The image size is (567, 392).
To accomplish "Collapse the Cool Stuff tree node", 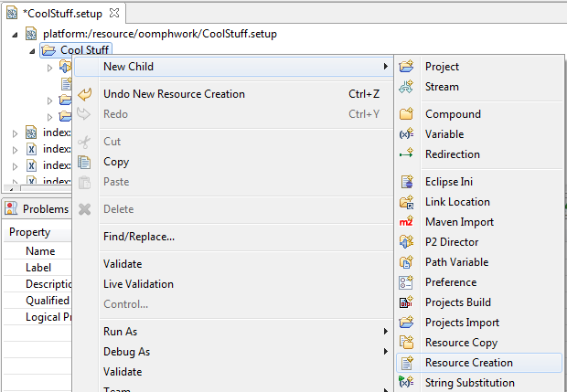I will 33,50.
